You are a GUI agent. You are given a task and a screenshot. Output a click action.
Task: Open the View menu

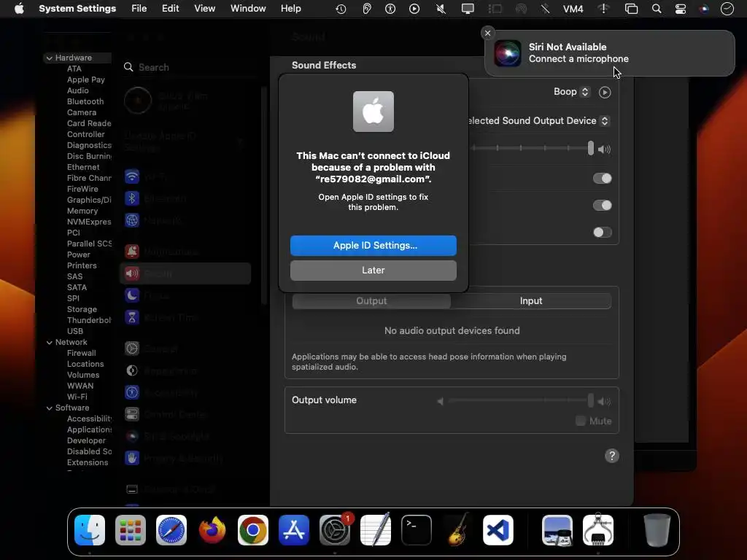coord(204,9)
